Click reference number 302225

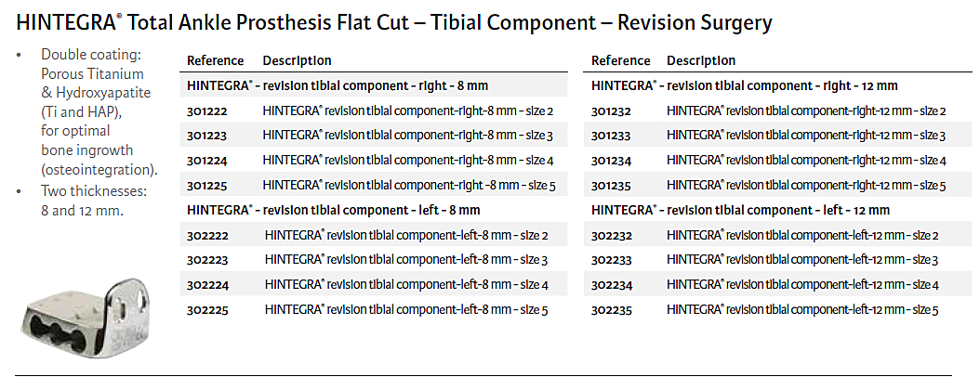pyautogui.click(x=209, y=309)
